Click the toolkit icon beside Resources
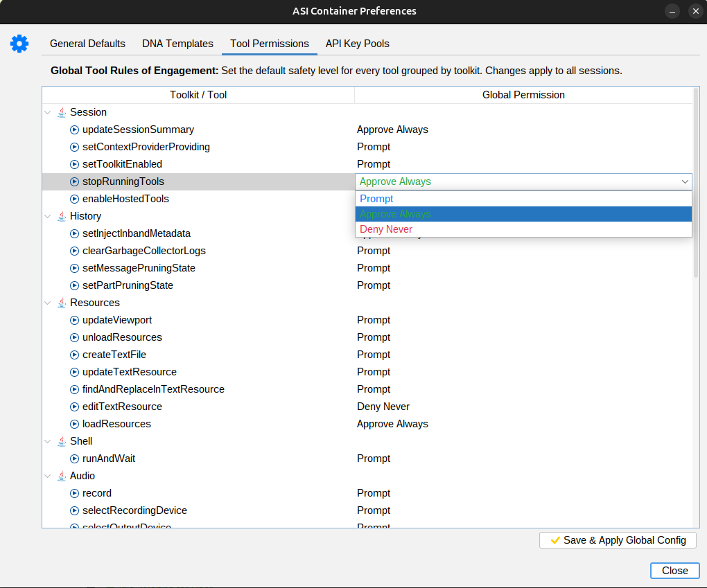 (x=62, y=302)
